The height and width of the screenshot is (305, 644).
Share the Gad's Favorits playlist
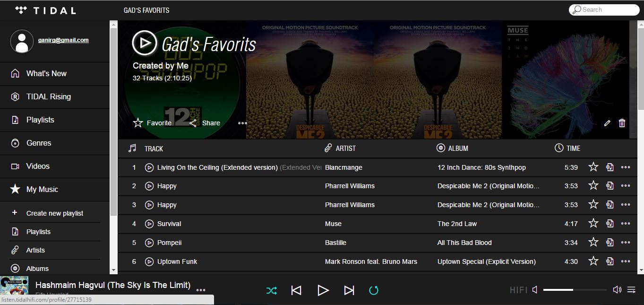point(205,123)
